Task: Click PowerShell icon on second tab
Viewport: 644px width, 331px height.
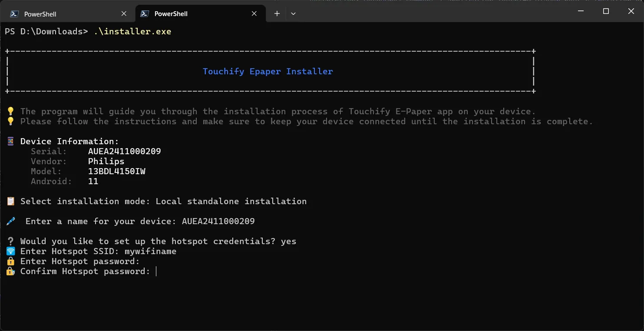Action: coord(145,14)
